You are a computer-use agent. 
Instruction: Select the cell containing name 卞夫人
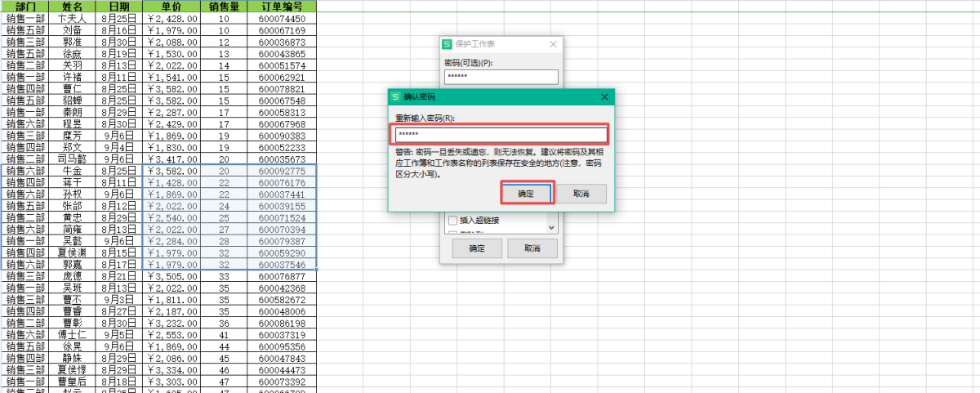72,18
